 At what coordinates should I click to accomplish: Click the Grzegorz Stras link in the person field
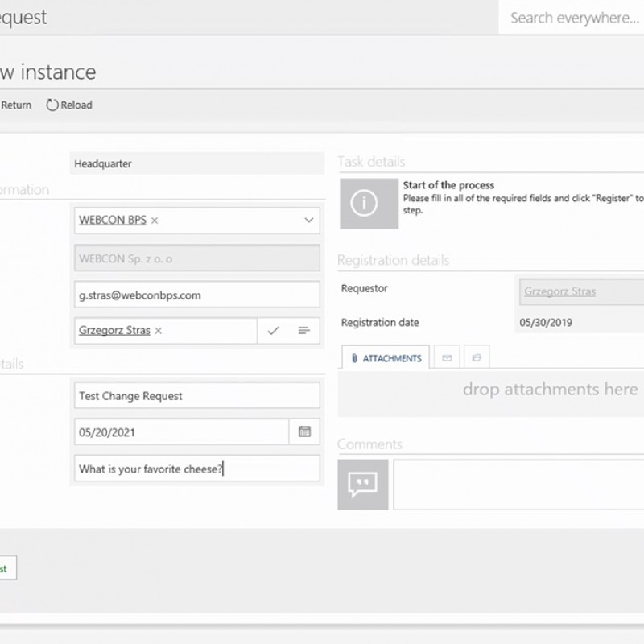[x=114, y=330]
